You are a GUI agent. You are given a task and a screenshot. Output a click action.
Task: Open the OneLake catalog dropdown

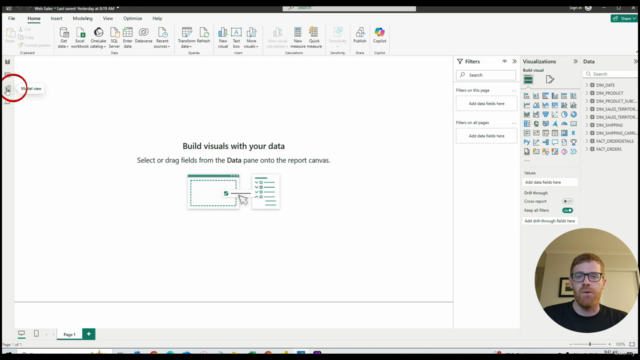(98, 38)
